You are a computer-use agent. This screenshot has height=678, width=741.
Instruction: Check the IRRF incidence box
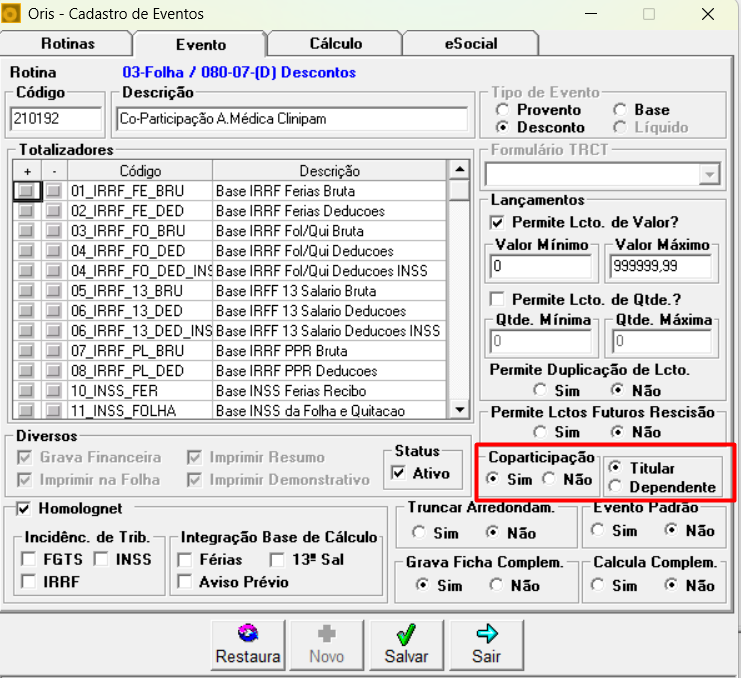click(29, 582)
